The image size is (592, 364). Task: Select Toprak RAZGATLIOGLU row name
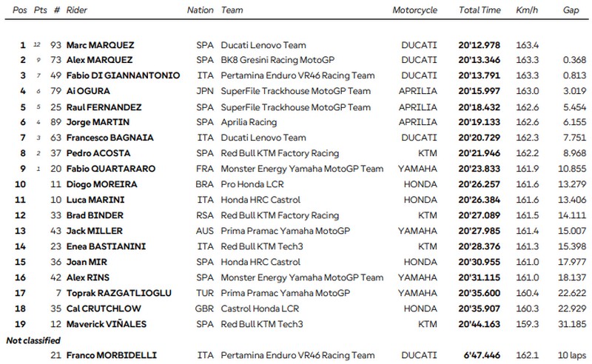tap(119, 293)
